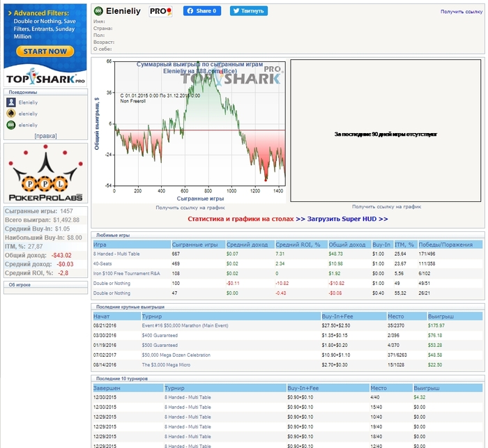Open 8 Handed tournament with place 18/40
Viewport: 488px width, 448px height.
[x=188, y=436]
